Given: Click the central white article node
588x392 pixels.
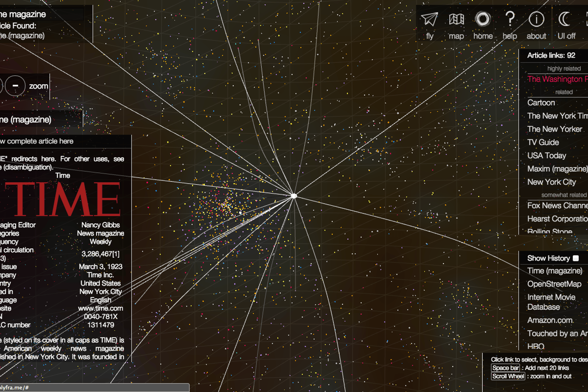Looking at the screenshot, I should pos(294,196).
